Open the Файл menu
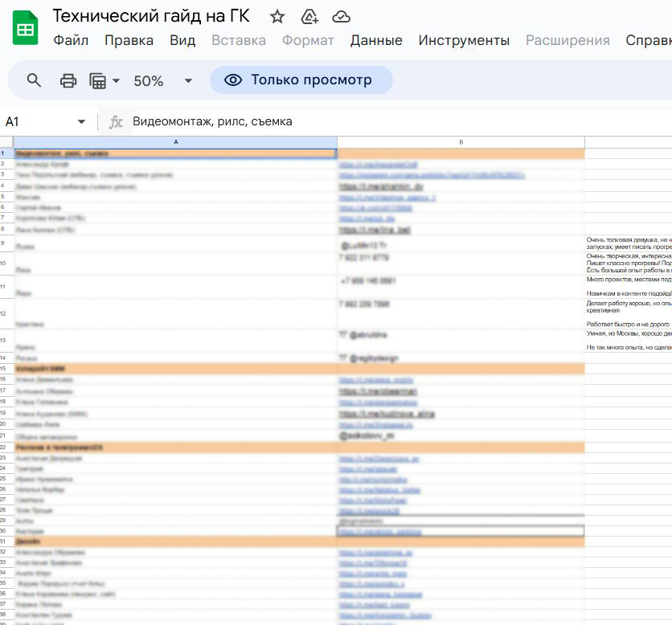Screen dimensions: 672x625 point(71,40)
